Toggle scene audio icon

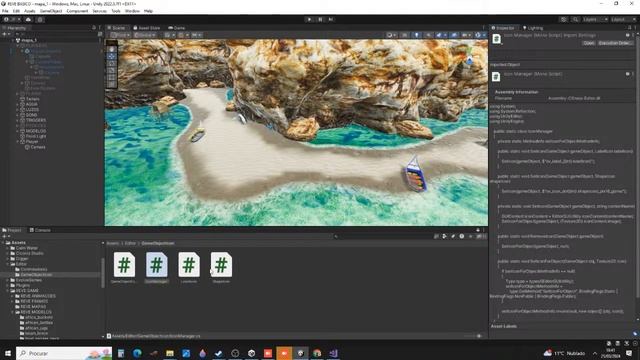[428, 35]
